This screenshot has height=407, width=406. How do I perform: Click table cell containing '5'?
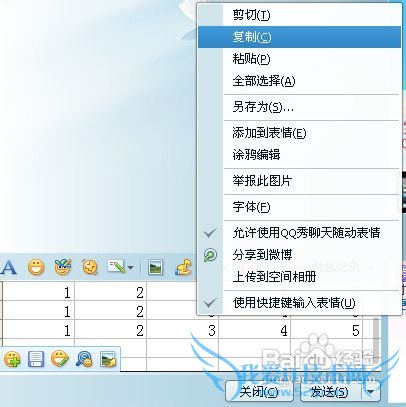[327, 330]
